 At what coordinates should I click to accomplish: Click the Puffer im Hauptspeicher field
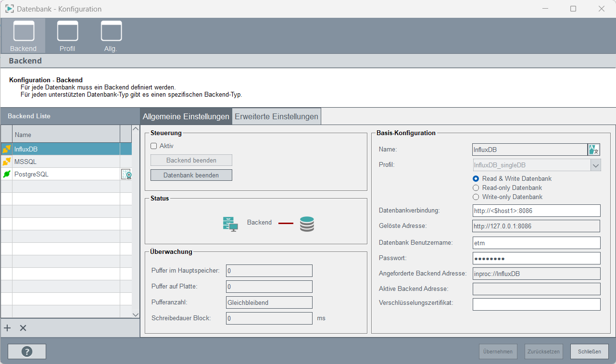(269, 271)
